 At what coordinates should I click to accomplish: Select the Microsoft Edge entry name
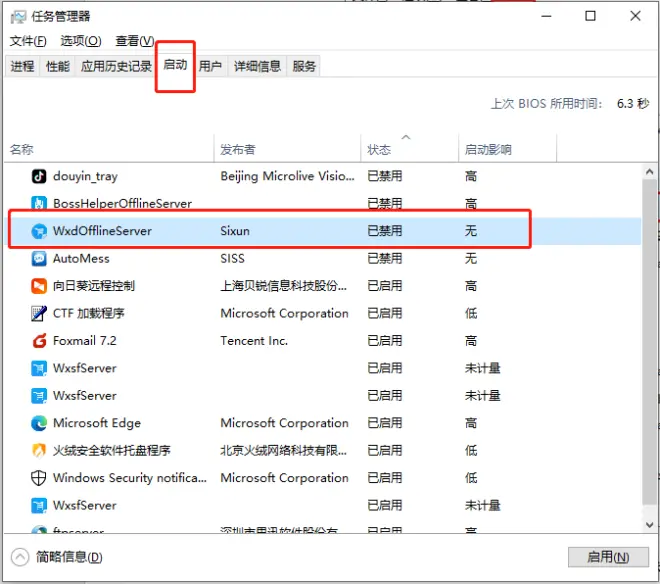pyautogui.click(x=97, y=423)
